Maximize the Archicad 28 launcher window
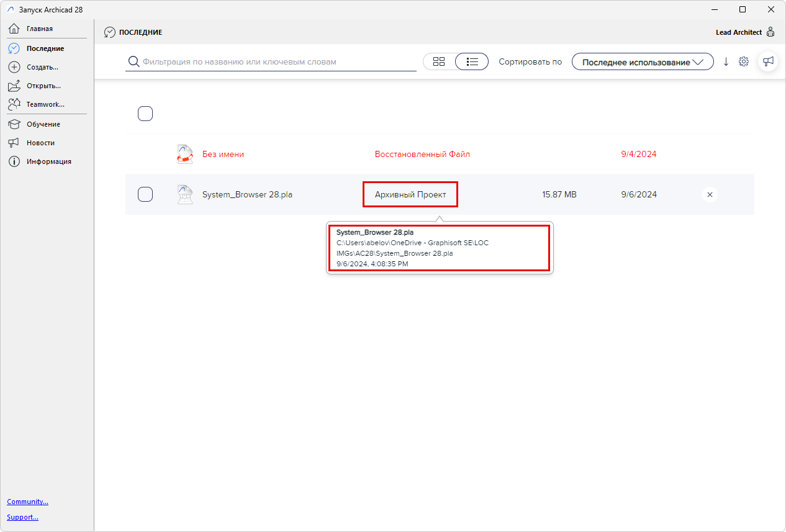 (x=743, y=9)
